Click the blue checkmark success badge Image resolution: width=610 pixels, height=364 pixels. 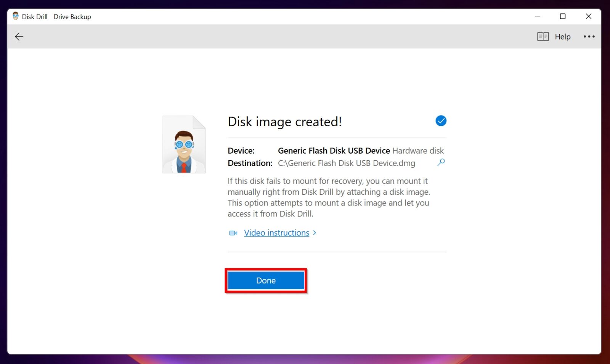(441, 121)
